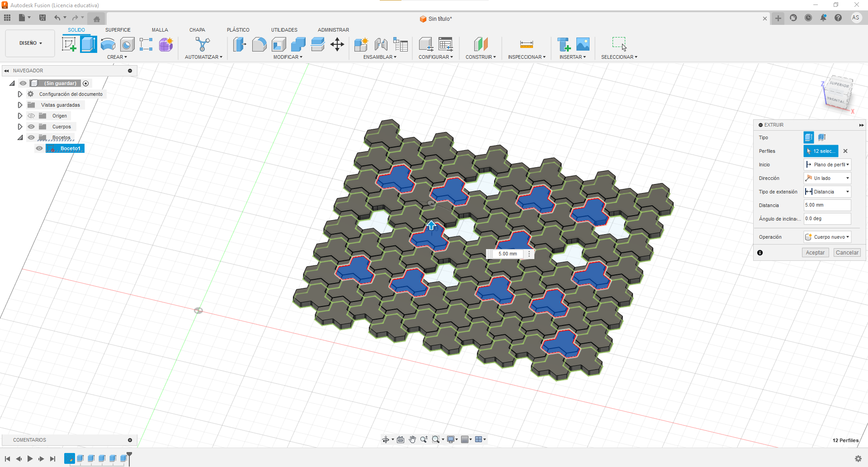868x467 pixels.
Task: Open timeline settings gear
Action: [x=858, y=459]
